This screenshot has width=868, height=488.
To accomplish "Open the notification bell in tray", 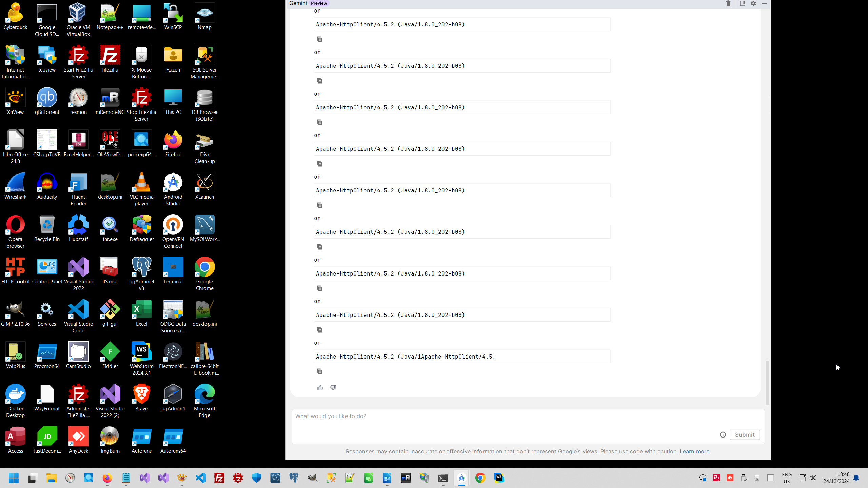I will click(856, 478).
